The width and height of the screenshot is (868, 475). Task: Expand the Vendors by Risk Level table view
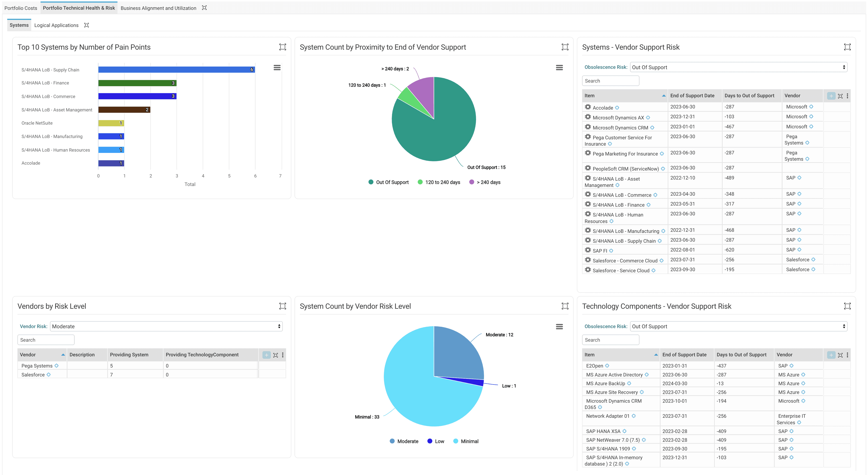276,355
